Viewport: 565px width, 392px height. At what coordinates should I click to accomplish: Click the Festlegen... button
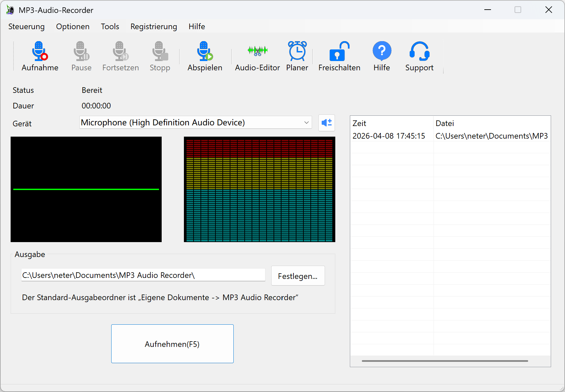[298, 276]
